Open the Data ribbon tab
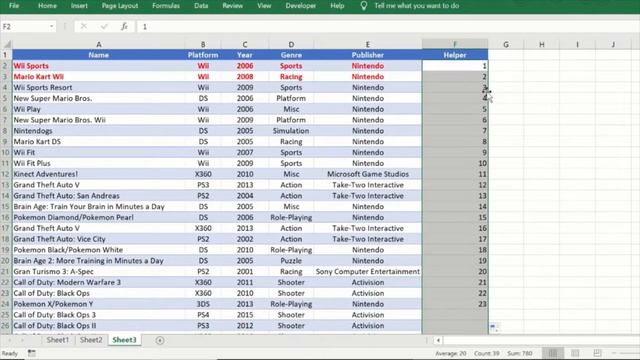Image resolution: width=640 pixels, height=360 pixels. 201,6
